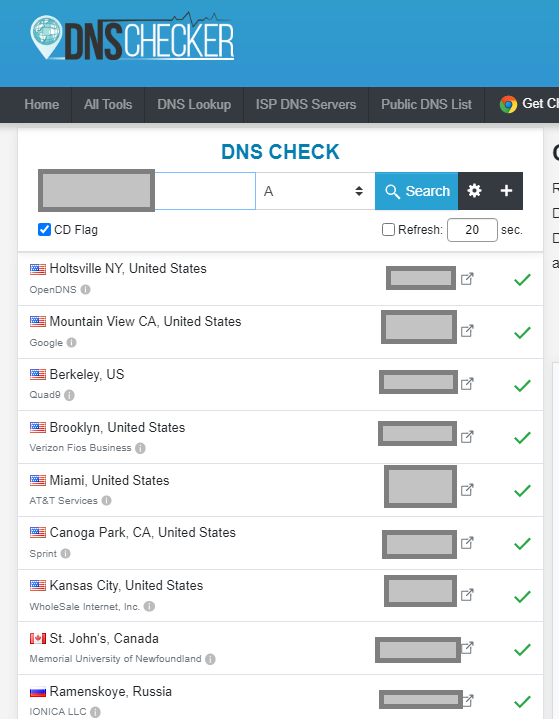The height and width of the screenshot is (719, 559).
Task: Click info icon next to IONICA LLC
Action: pos(95,712)
